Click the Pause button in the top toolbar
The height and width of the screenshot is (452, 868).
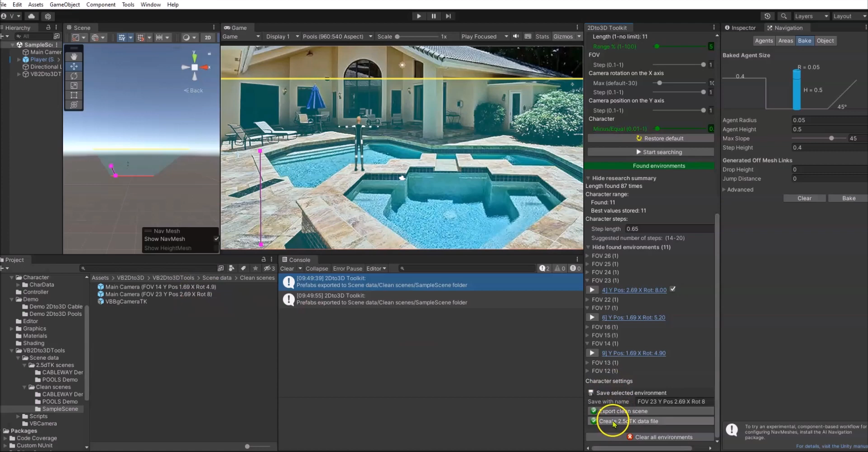coord(433,16)
